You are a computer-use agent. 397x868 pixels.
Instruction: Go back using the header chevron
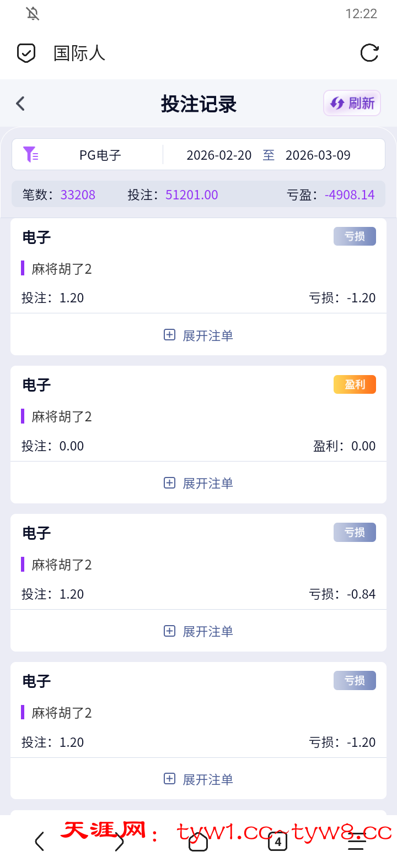(21, 104)
